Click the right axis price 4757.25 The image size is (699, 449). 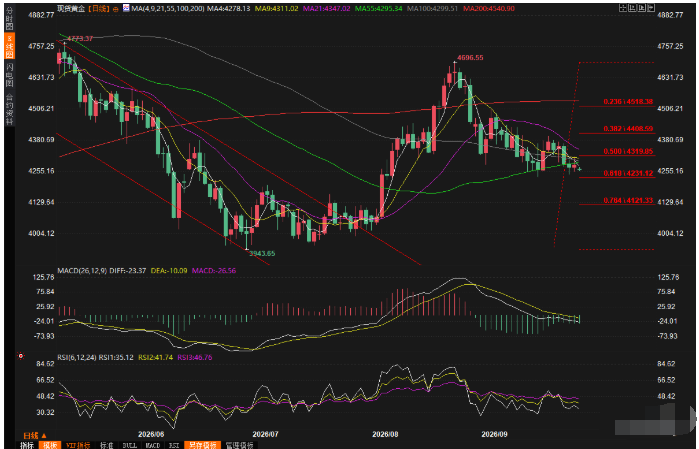[670, 46]
